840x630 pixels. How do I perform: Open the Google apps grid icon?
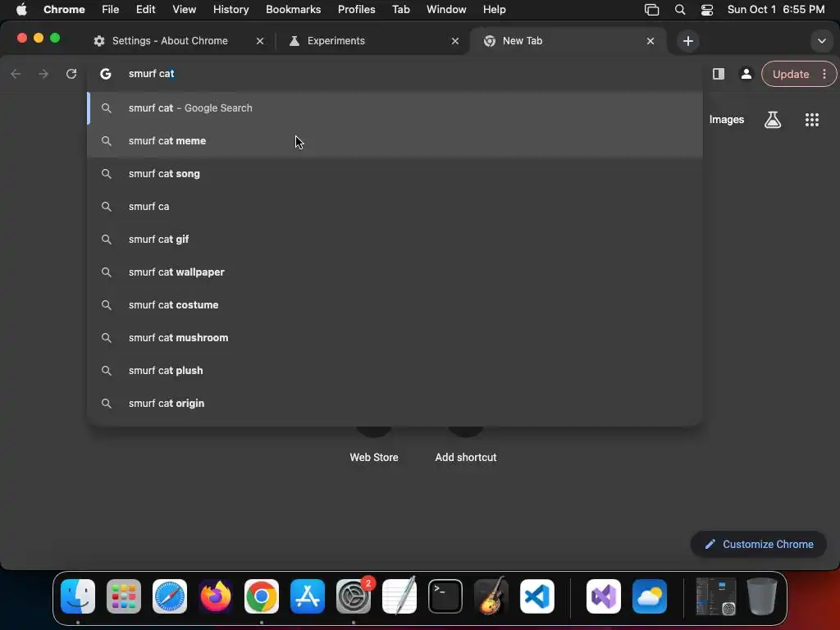pyautogui.click(x=811, y=120)
